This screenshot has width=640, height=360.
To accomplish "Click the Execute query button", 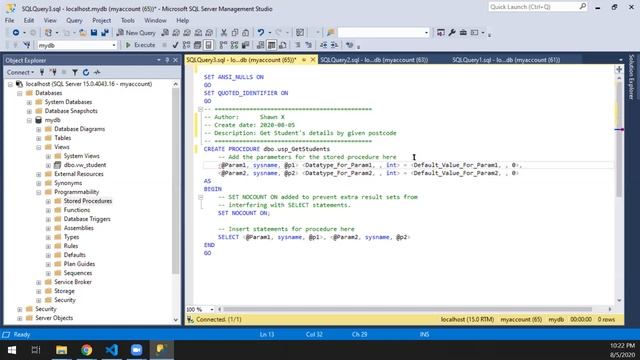I will pyautogui.click(x=140, y=45).
